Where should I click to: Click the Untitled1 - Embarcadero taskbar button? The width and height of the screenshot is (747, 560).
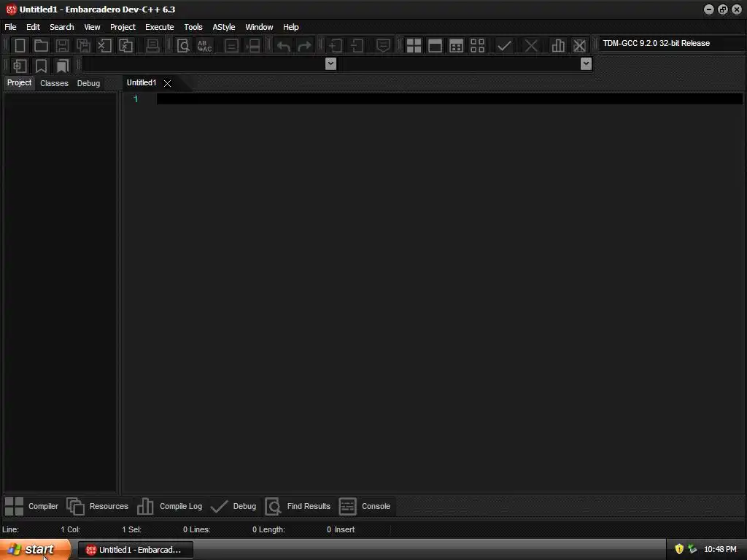point(135,550)
